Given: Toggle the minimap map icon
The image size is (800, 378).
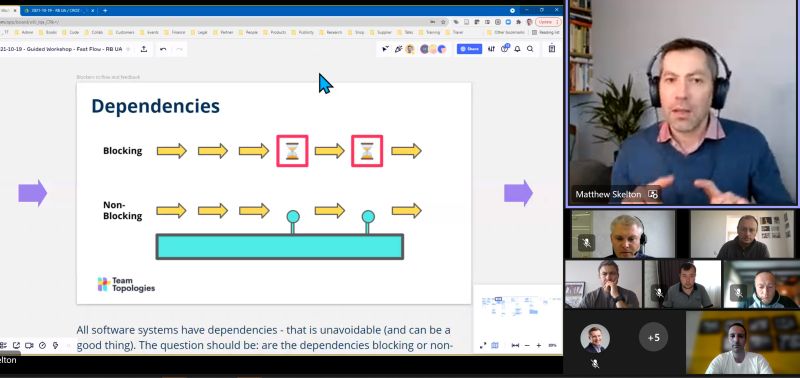Looking at the screenshot, I should pos(494,345).
